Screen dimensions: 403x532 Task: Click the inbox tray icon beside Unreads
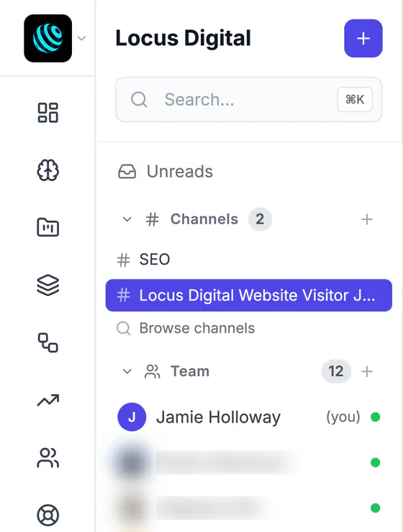tap(127, 171)
